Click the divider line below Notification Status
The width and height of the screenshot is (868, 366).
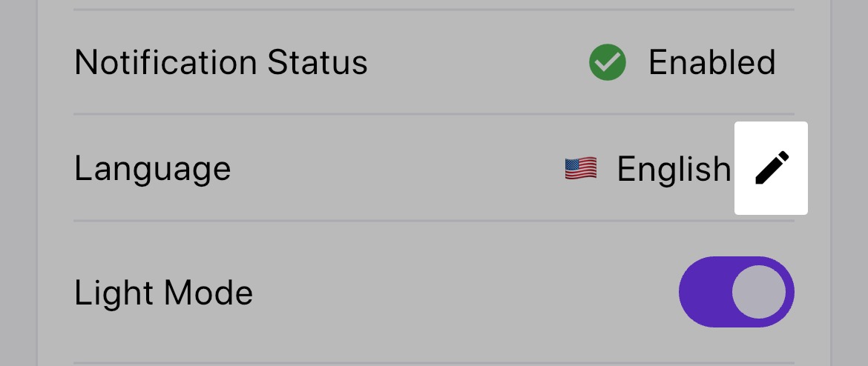point(434,114)
